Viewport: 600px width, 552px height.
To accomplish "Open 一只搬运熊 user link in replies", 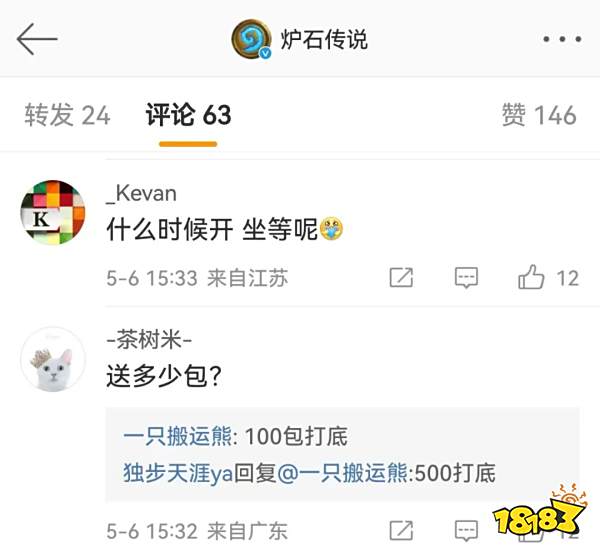I will click(178, 436).
